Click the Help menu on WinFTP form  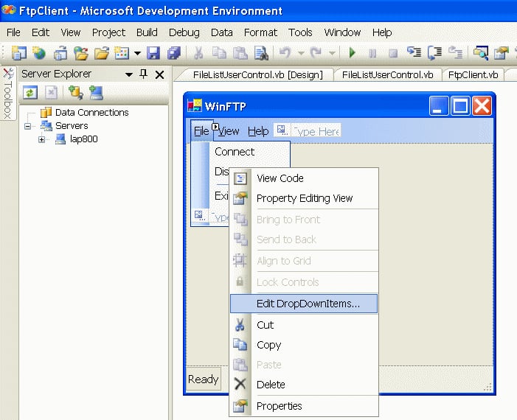tap(258, 131)
